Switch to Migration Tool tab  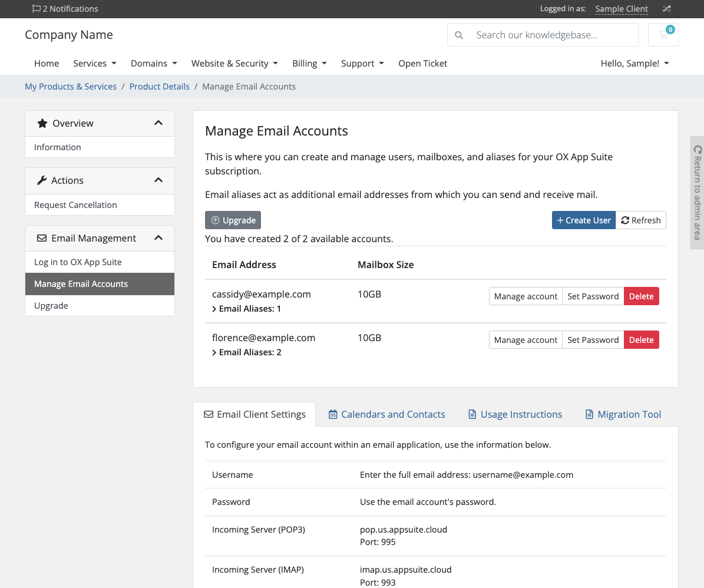coord(623,414)
